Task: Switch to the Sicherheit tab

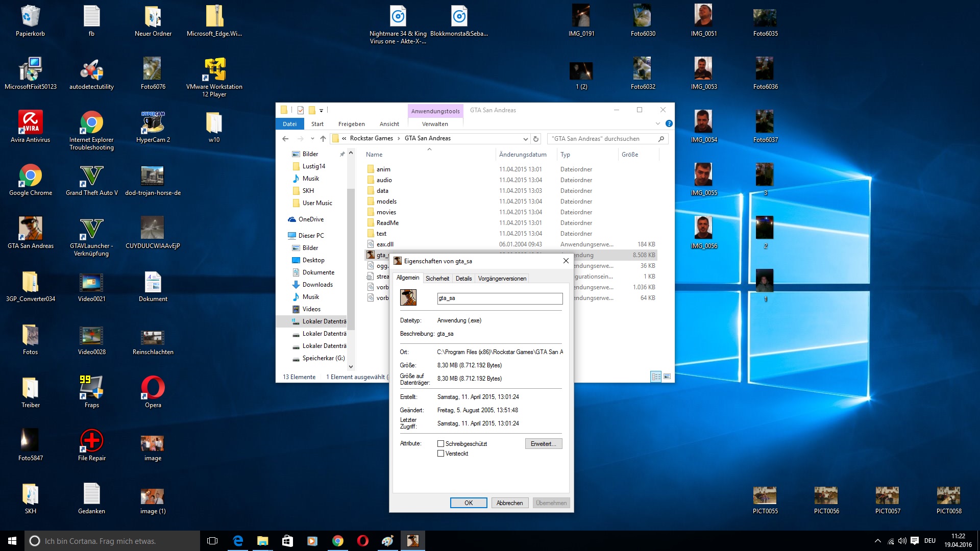Action: pyautogui.click(x=437, y=279)
